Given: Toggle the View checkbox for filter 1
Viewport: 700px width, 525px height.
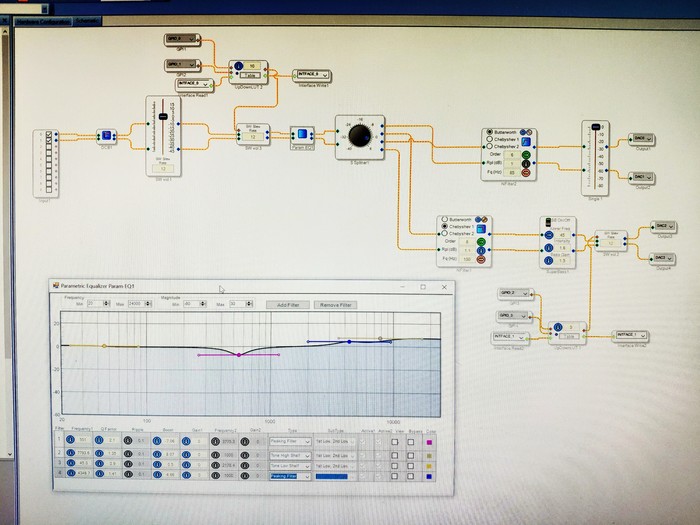Looking at the screenshot, I should pyautogui.click(x=395, y=441).
